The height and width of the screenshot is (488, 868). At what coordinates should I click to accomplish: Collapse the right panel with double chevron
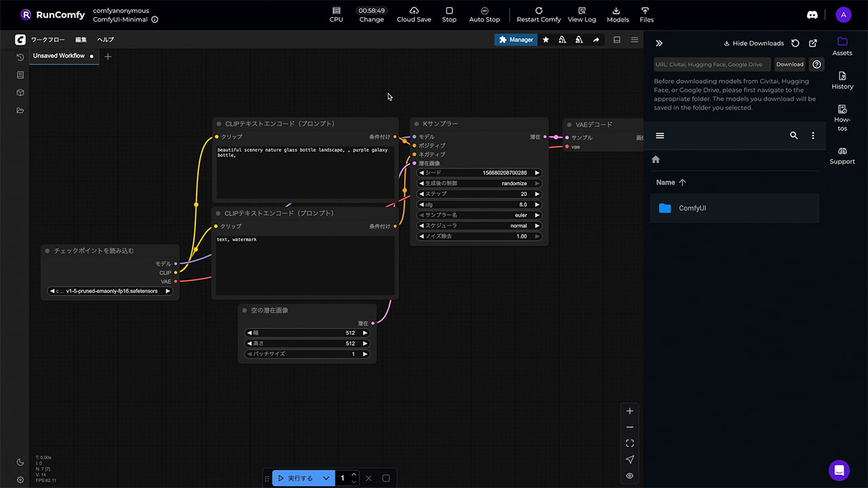click(658, 43)
